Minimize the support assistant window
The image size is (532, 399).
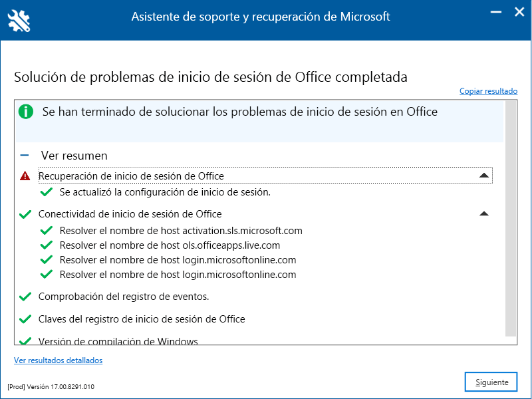(x=495, y=13)
